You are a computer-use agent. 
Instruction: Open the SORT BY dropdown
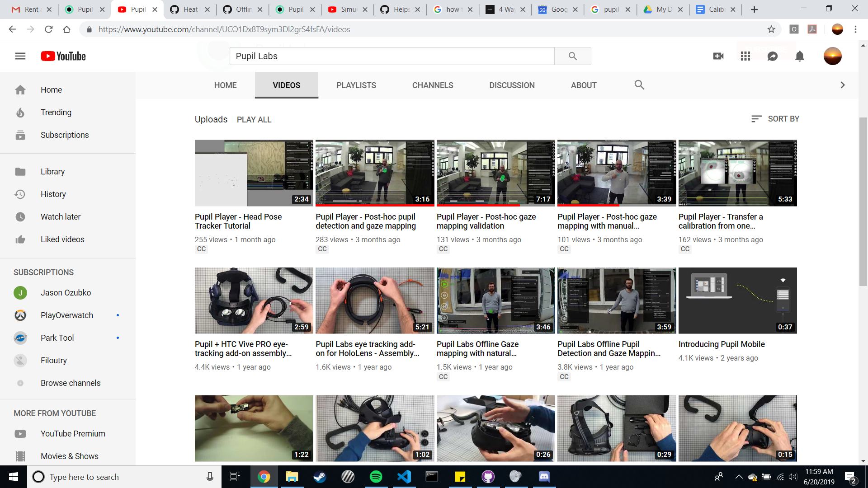(x=775, y=119)
